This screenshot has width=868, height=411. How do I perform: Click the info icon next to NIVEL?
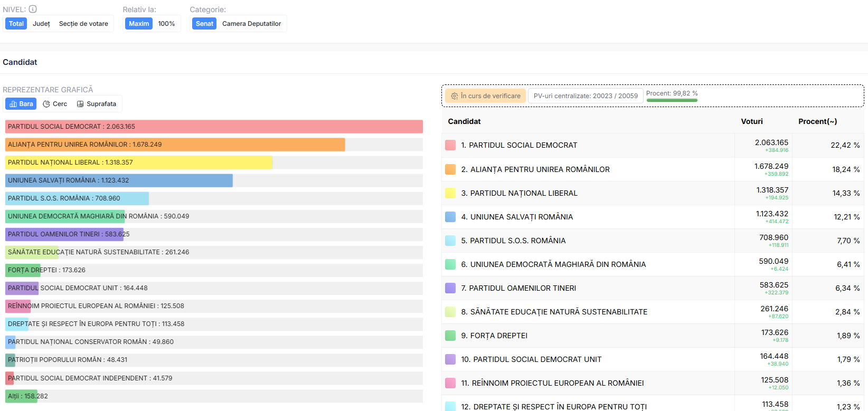coord(33,9)
